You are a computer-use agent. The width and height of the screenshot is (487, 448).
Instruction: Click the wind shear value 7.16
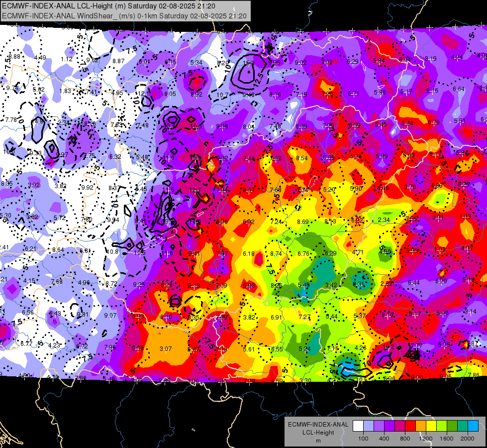[333, 348]
